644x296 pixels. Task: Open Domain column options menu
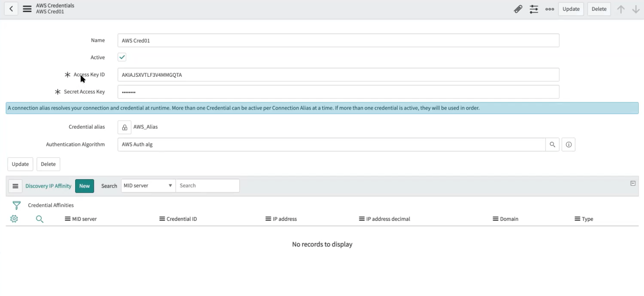pos(495,219)
